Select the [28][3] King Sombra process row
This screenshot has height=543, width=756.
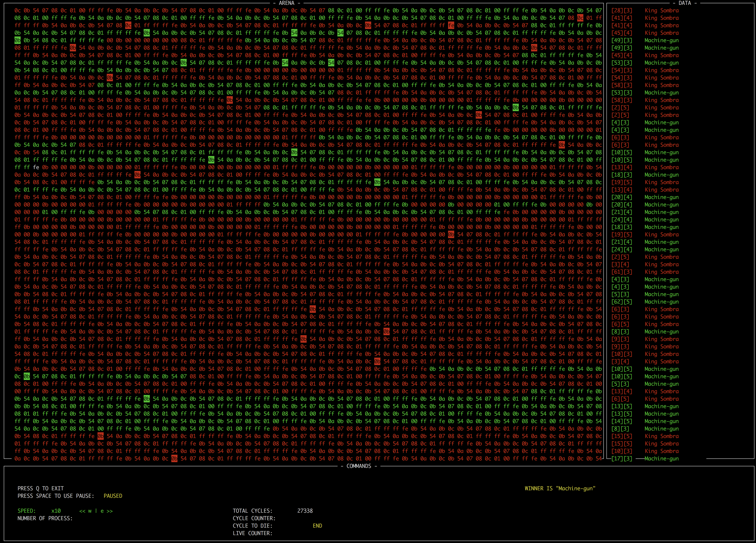tap(645, 10)
